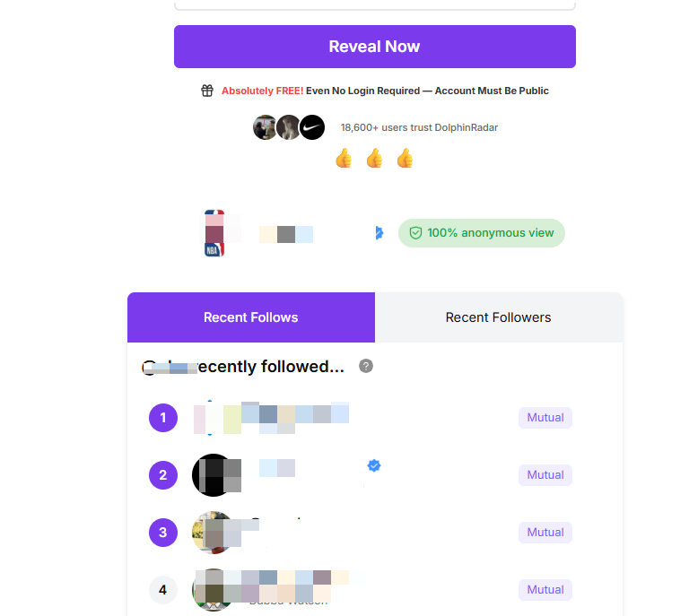The image size is (689, 616).
Task: Click the question mark help icon
Action: tap(366, 366)
